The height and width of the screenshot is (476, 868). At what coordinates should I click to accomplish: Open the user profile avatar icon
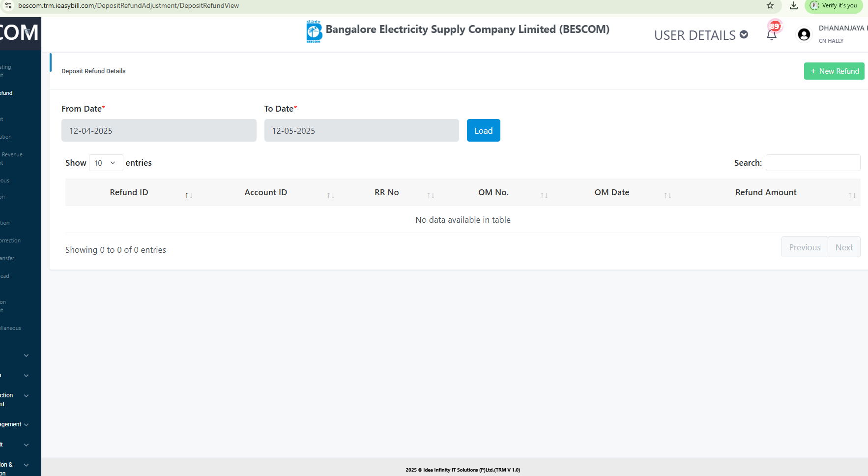point(804,34)
